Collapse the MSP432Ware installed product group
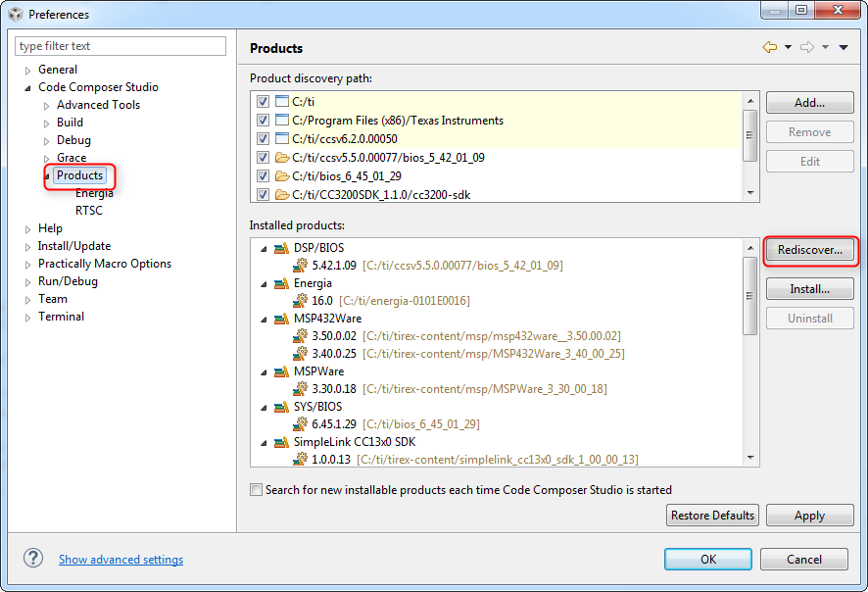The width and height of the screenshot is (868, 592). point(265,320)
